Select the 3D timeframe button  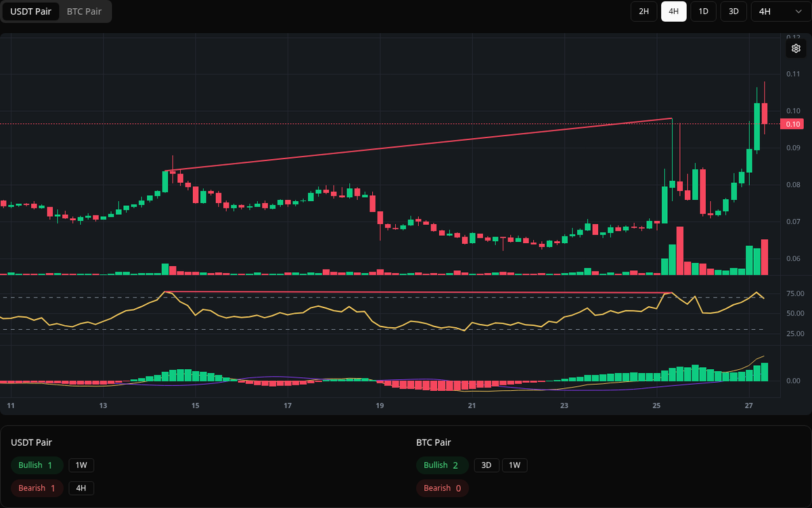click(733, 12)
